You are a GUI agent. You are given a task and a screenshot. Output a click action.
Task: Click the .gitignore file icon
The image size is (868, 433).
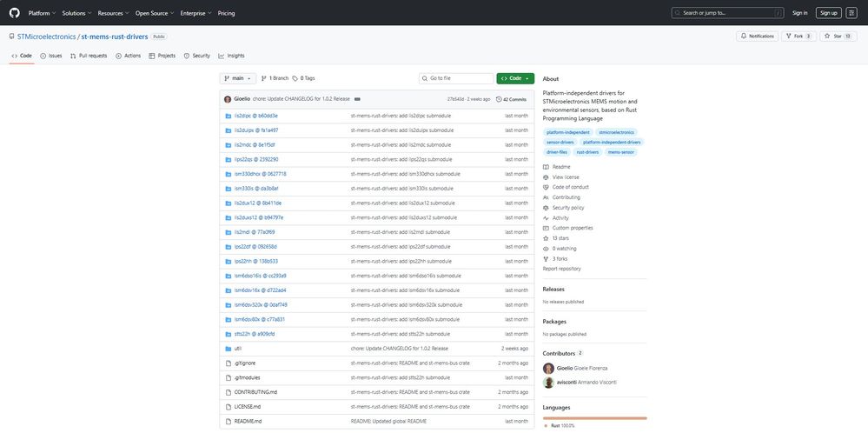click(x=228, y=363)
